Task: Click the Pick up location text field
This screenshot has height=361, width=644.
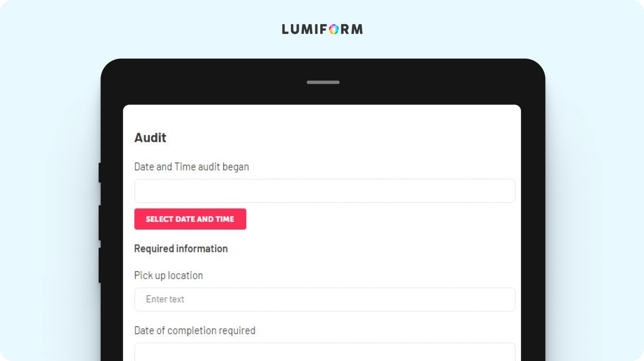Action: [325, 299]
